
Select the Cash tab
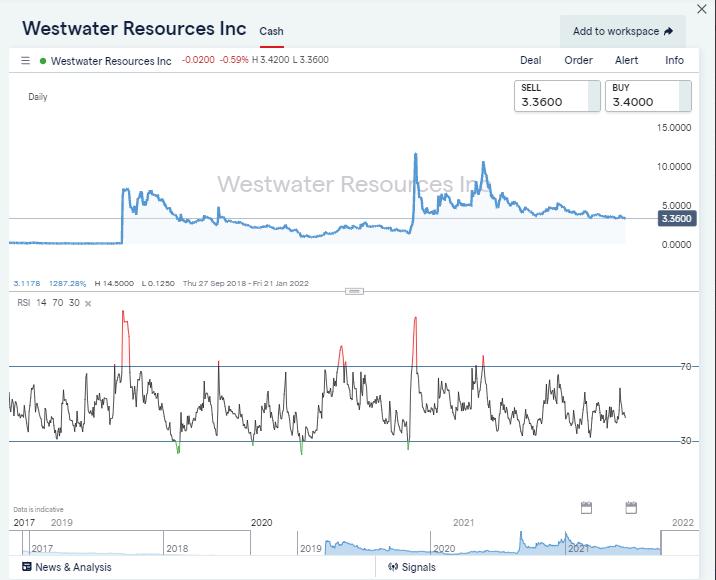coord(271,32)
